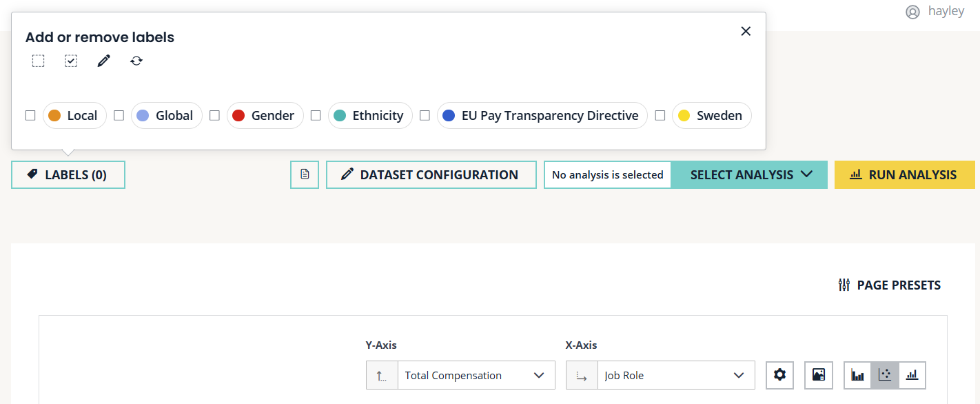Switch to scatter plot chart type
The image size is (980, 404).
pos(885,375)
